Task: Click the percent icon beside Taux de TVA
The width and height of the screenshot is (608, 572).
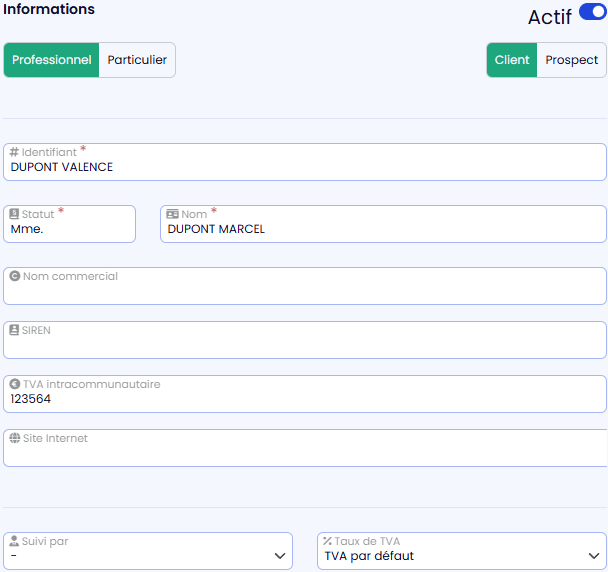Action: (327, 541)
